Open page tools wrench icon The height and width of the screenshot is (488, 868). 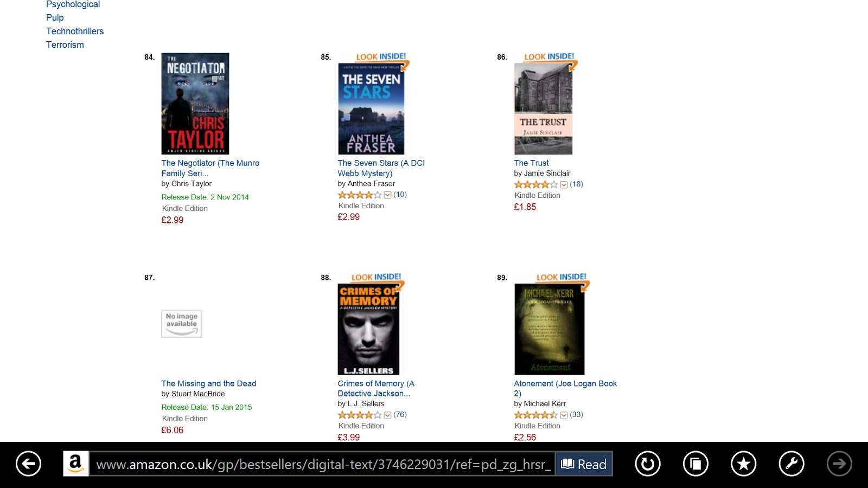point(792,464)
